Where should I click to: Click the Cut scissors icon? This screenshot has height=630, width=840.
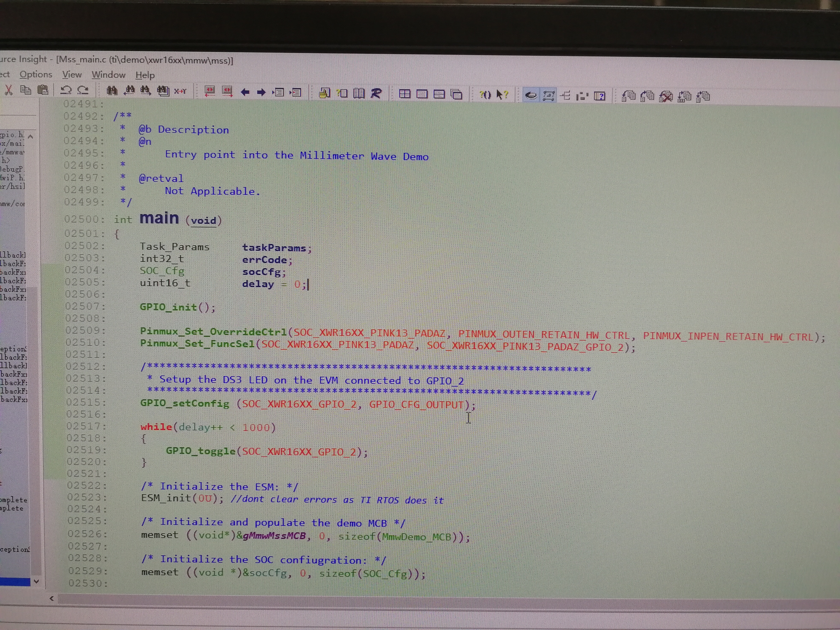[x=8, y=90]
